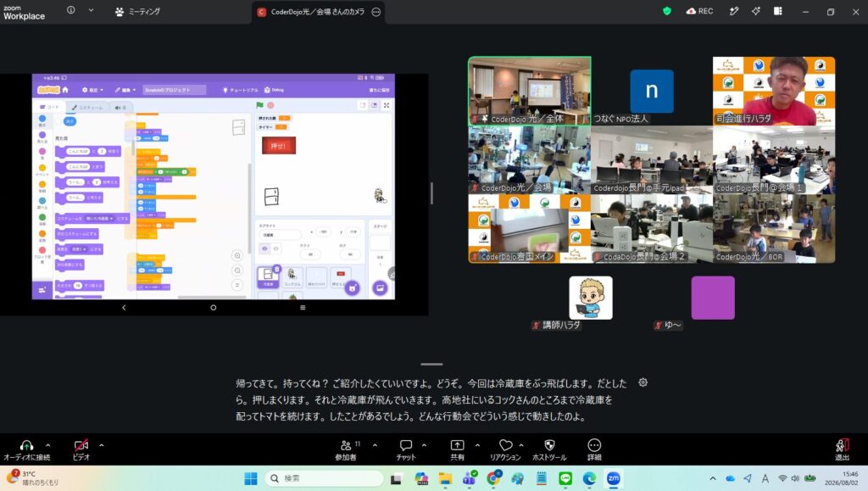Screen dimensions: 868x491
Task: Open the Windows Start button
Action: [x=251, y=478]
